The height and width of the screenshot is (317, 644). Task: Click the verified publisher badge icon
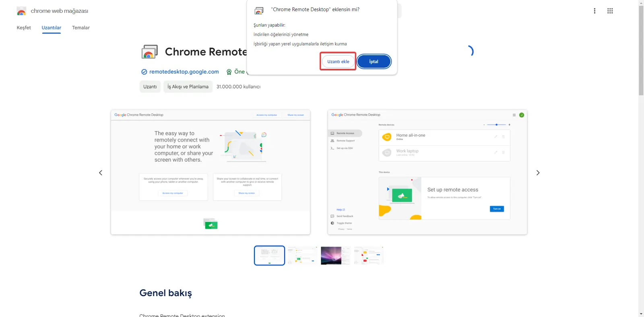144,72
